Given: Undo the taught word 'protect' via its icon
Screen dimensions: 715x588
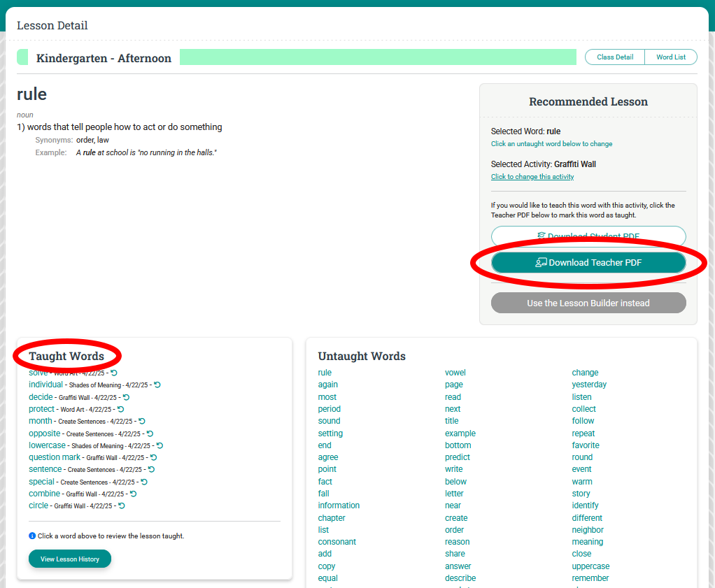Looking at the screenshot, I should click(120, 409).
